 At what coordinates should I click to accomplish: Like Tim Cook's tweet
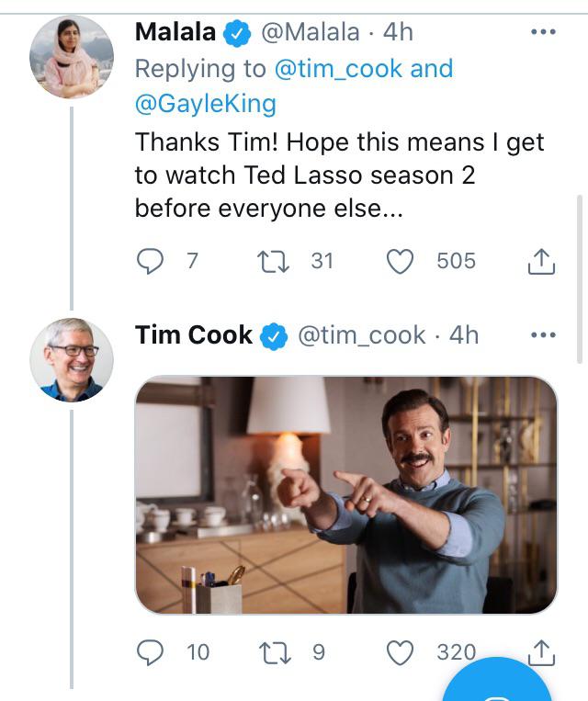tap(400, 653)
